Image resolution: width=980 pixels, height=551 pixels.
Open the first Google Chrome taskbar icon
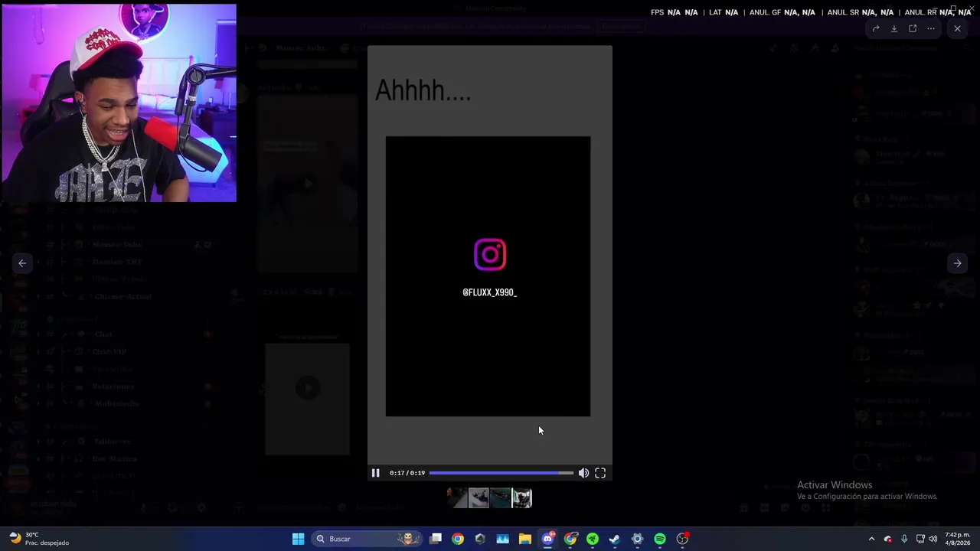458,539
